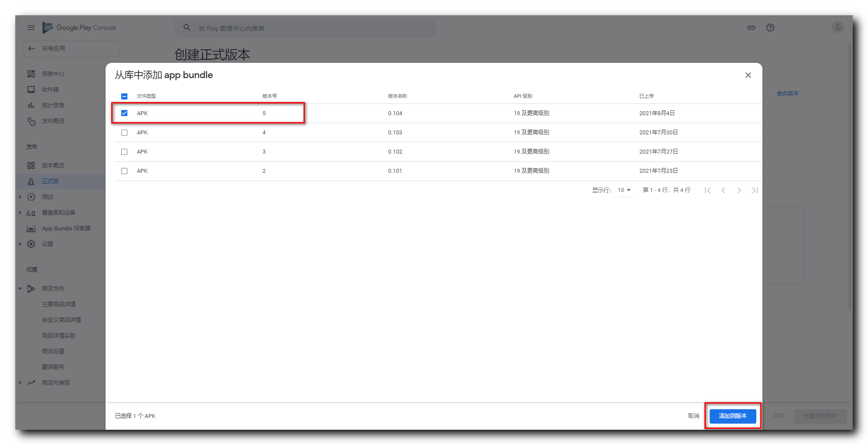Go to first page of table
This screenshot has width=868, height=445.
click(707, 190)
